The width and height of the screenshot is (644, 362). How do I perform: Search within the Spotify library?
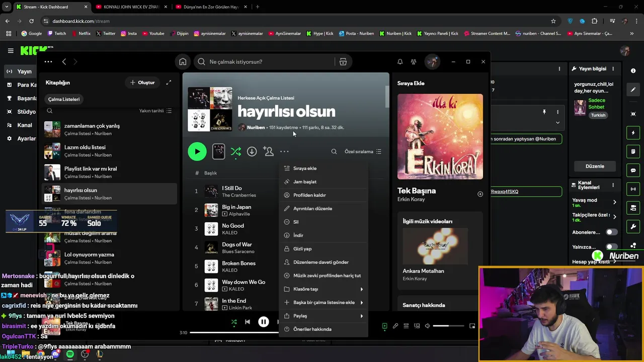[x=50, y=111]
